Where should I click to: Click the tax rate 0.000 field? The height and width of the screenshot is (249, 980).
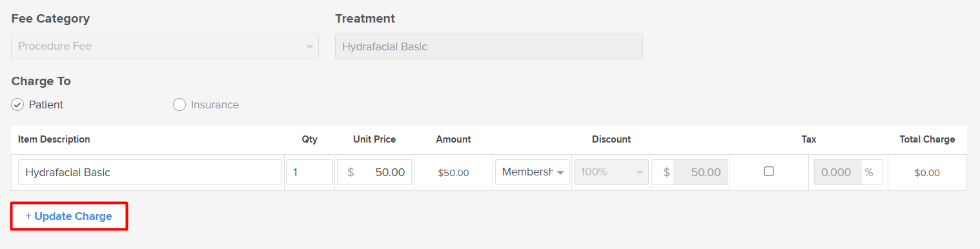[837, 172]
